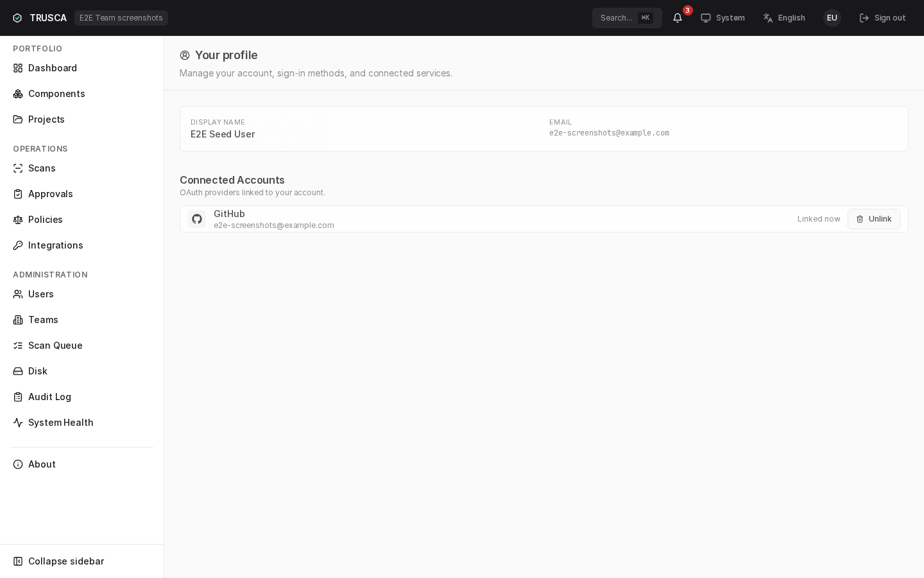This screenshot has height=578, width=924.
Task: Click the Scan Queue list icon
Action: pos(18,346)
